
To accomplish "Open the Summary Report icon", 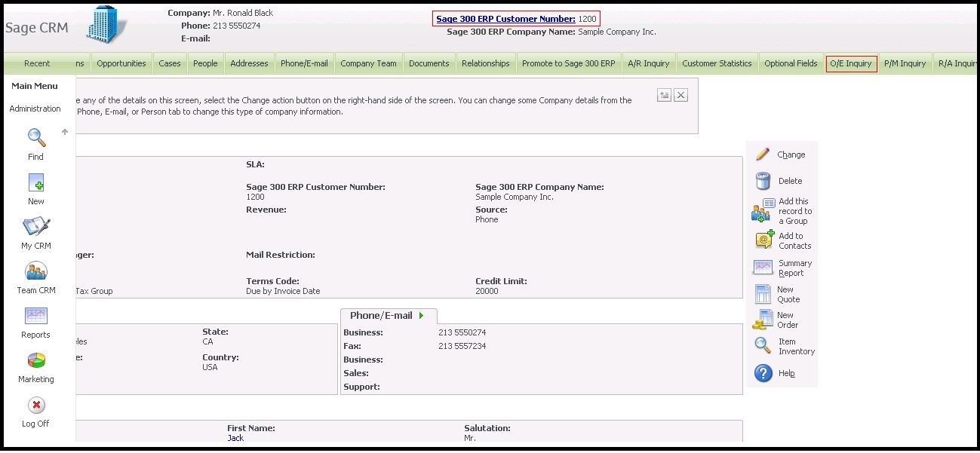I will [x=763, y=268].
